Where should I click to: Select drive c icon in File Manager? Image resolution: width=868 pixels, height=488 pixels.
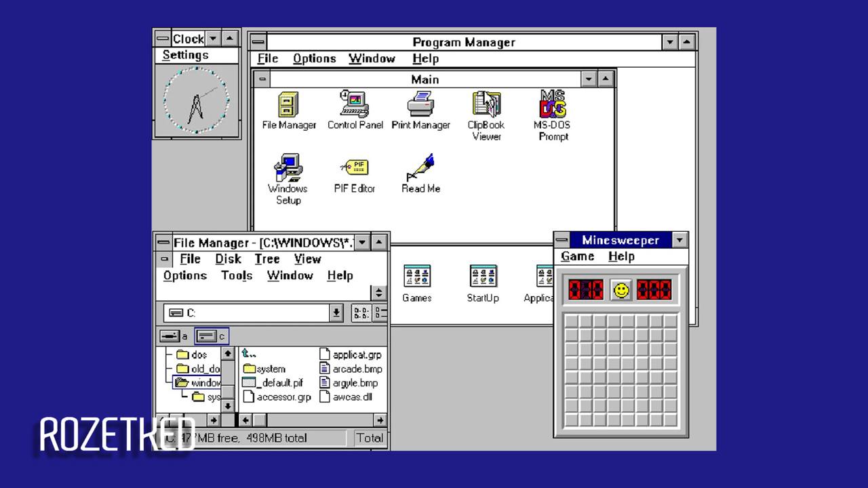[x=212, y=335]
